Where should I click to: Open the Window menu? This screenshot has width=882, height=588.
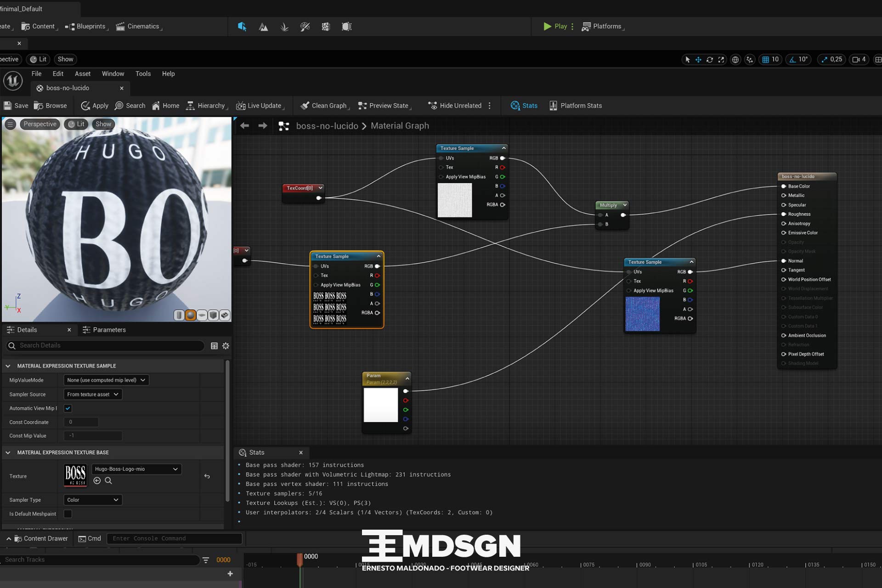point(113,73)
